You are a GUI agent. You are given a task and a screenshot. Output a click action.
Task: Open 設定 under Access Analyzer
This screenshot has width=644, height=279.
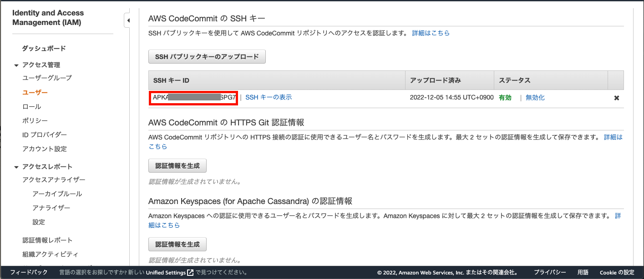(x=39, y=222)
